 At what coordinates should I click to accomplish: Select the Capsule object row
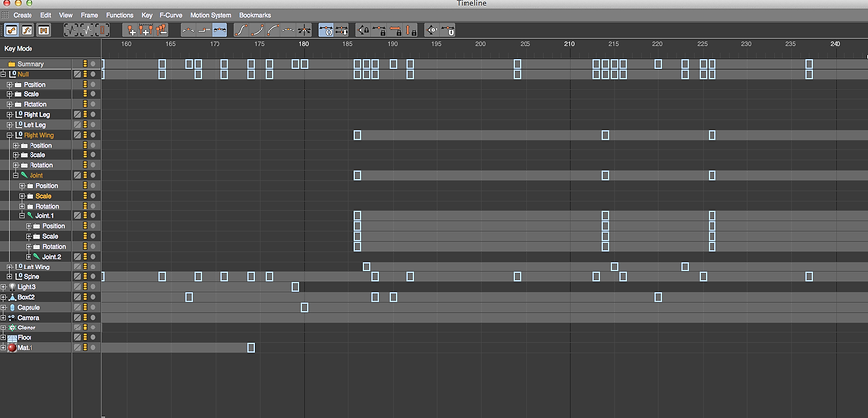pos(29,308)
